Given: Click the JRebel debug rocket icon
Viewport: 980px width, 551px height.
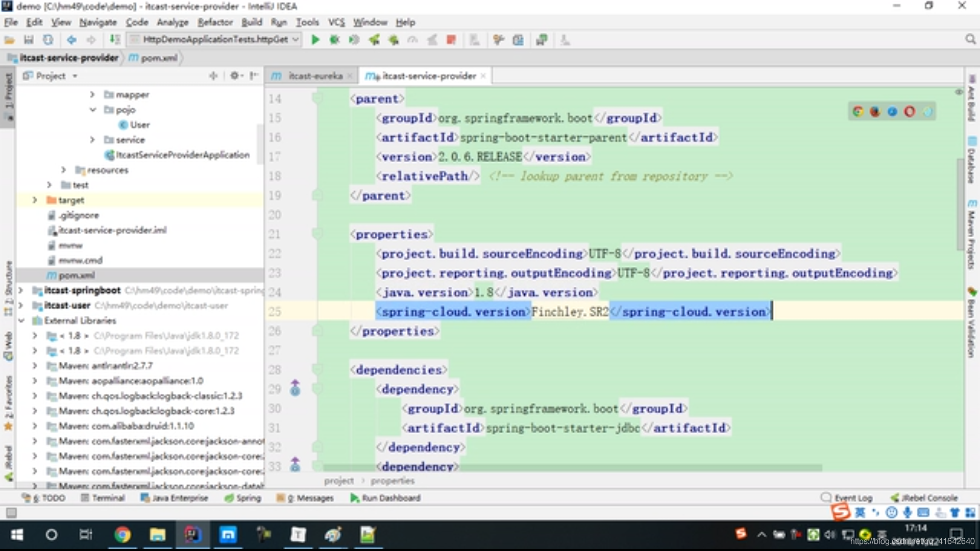Looking at the screenshot, I should 394,40.
